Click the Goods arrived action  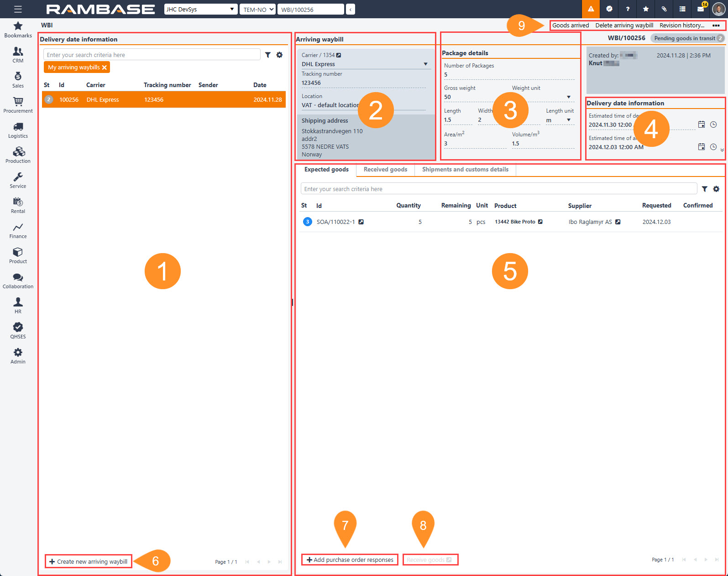pos(571,26)
